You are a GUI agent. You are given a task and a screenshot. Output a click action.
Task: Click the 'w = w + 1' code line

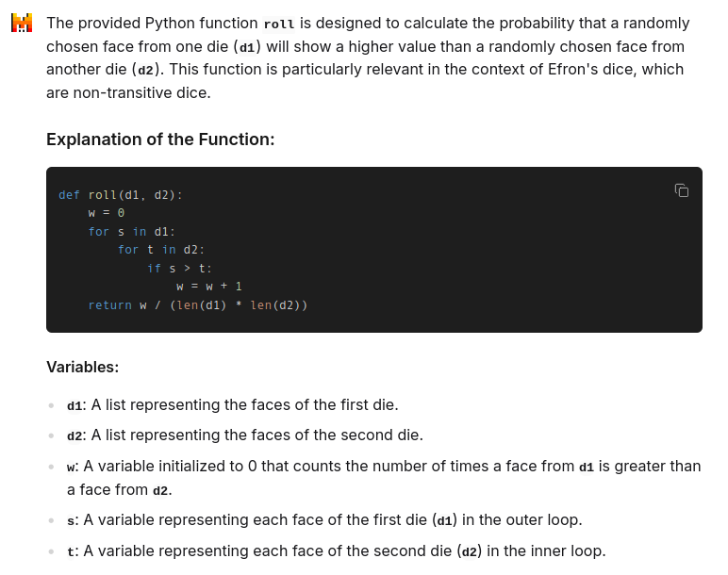209,287
